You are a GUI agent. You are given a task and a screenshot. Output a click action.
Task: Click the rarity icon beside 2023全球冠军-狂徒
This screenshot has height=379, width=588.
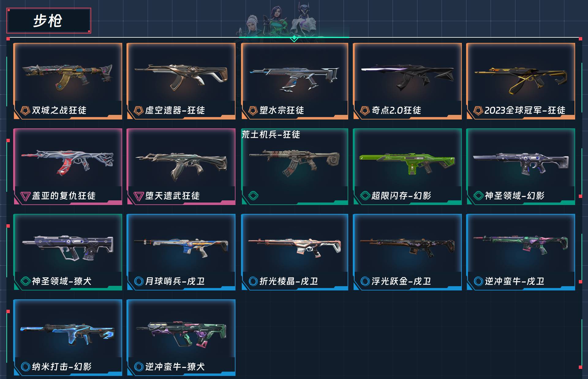click(x=478, y=110)
